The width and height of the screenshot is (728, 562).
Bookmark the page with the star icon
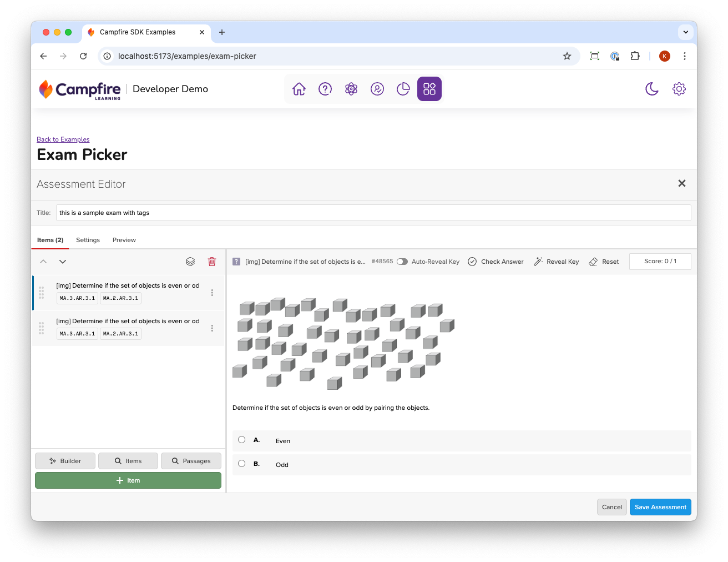(x=567, y=56)
